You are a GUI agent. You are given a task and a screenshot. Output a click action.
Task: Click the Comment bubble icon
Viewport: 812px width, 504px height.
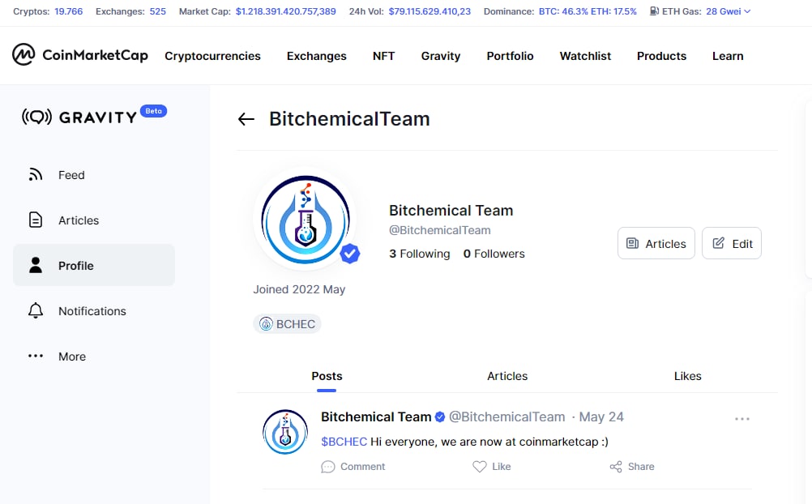tap(328, 467)
